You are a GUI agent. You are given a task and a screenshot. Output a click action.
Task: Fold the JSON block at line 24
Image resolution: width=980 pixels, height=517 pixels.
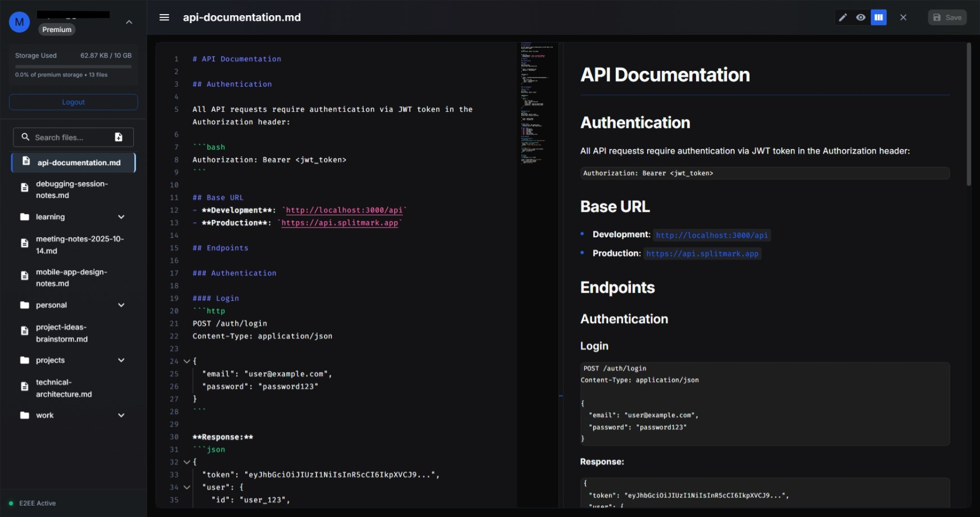[x=187, y=361]
